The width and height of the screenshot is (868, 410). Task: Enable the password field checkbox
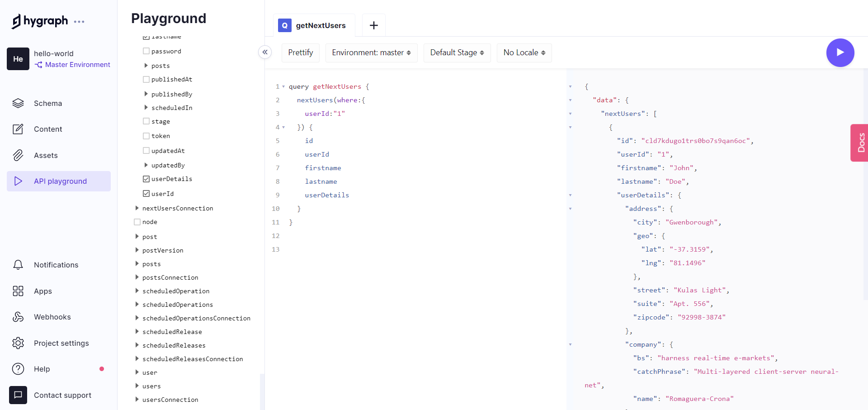click(x=146, y=51)
